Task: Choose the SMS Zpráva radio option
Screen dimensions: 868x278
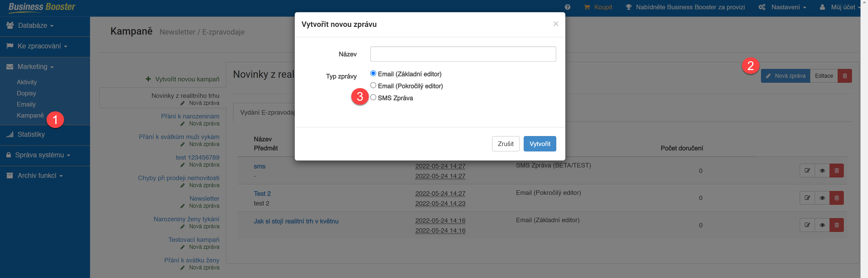Action: click(x=373, y=97)
